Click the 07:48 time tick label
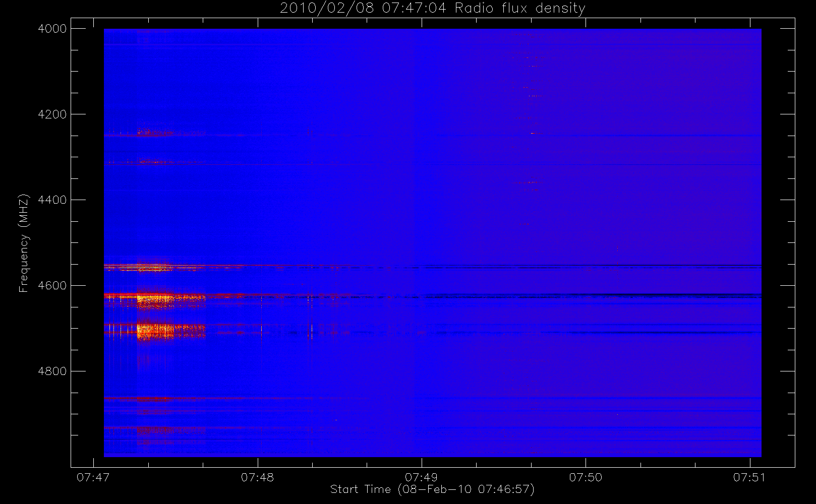Viewport: 816px width, 504px height. tap(257, 477)
